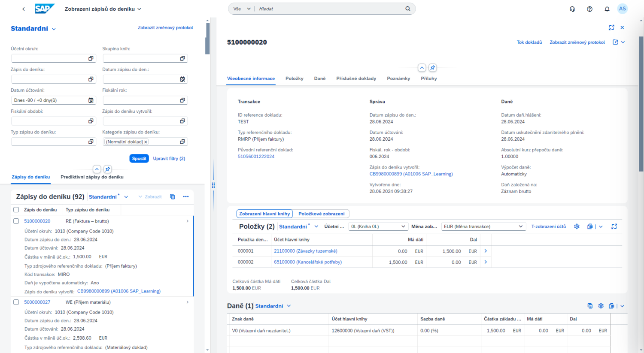644x353 pixels.
Task: Click the search magnifier icon
Action: pos(407,9)
